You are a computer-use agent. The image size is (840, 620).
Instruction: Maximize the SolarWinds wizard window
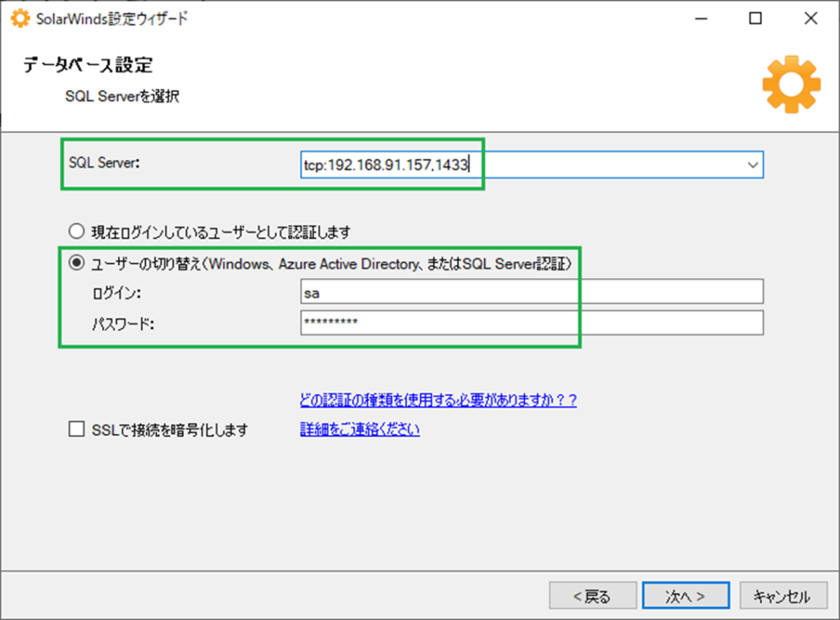coord(756,19)
